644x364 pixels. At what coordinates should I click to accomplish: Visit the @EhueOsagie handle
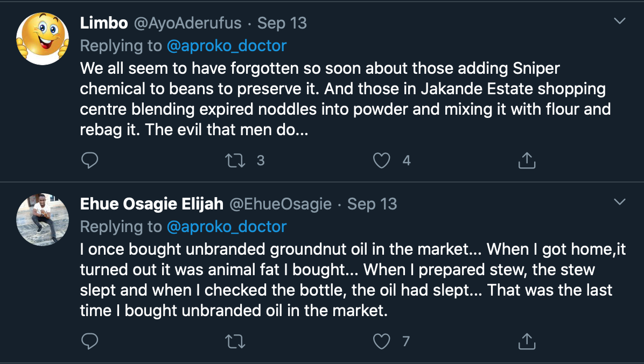click(x=281, y=204)
